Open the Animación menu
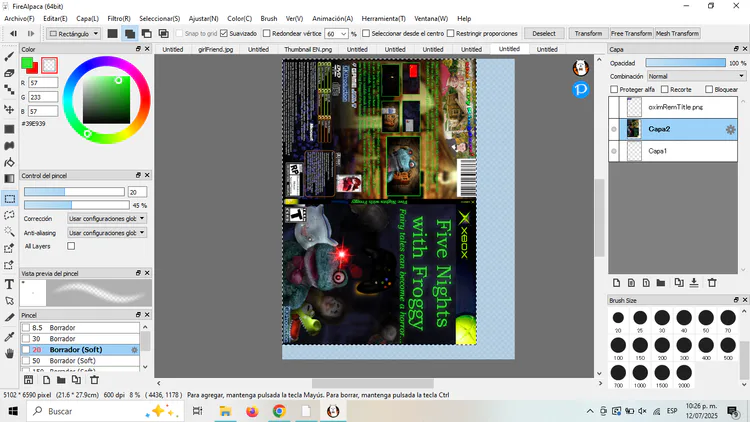 [332, 19]
